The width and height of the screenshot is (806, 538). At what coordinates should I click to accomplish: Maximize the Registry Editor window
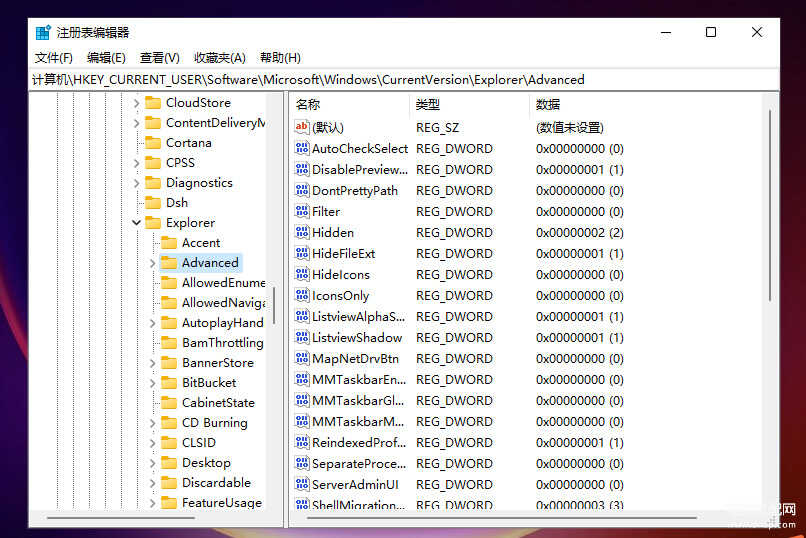(711, 32)
